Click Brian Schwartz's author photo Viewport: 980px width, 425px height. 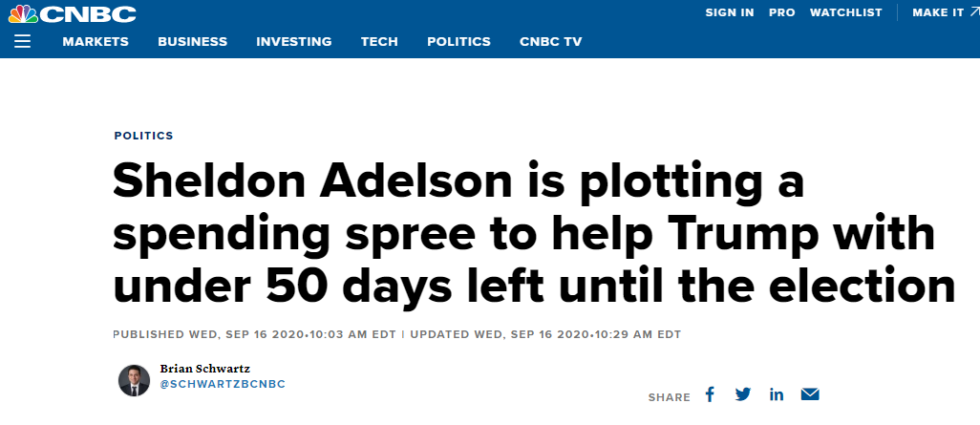pyautogui.click(x=134, y=380)
